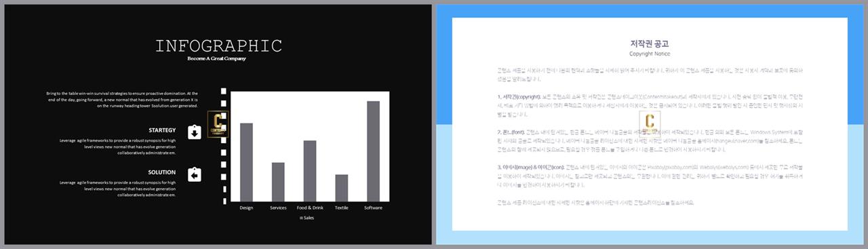Image resolution: width=868 pixels, height=249 pixels.
Task: Click the clipboard left-arrow icon beside SOLUTION
Action: [x=194, y=175]
